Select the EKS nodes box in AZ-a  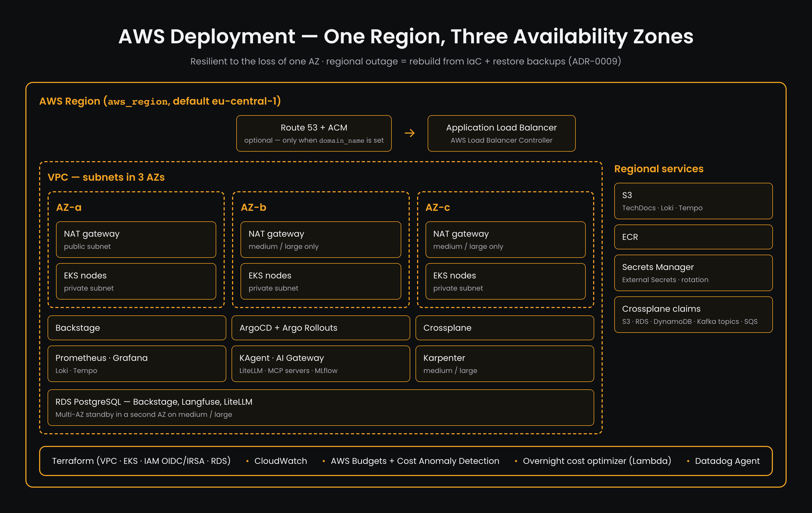(x=136, y=281)
